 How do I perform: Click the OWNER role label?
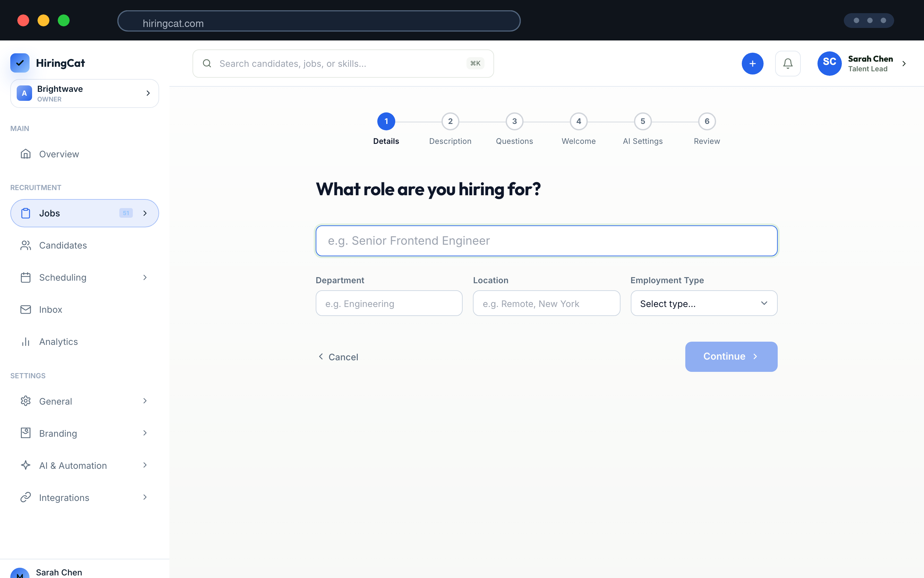pos(49,100)
